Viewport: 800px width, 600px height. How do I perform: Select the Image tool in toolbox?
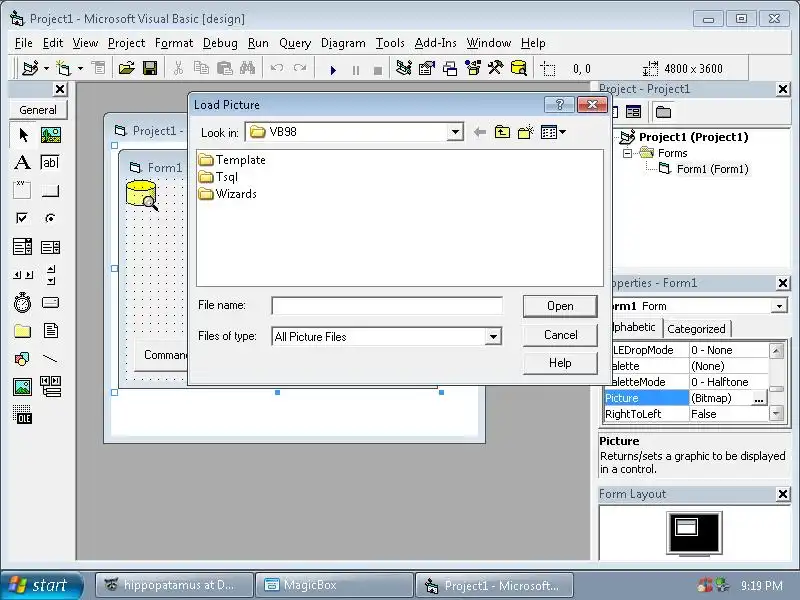22,387
